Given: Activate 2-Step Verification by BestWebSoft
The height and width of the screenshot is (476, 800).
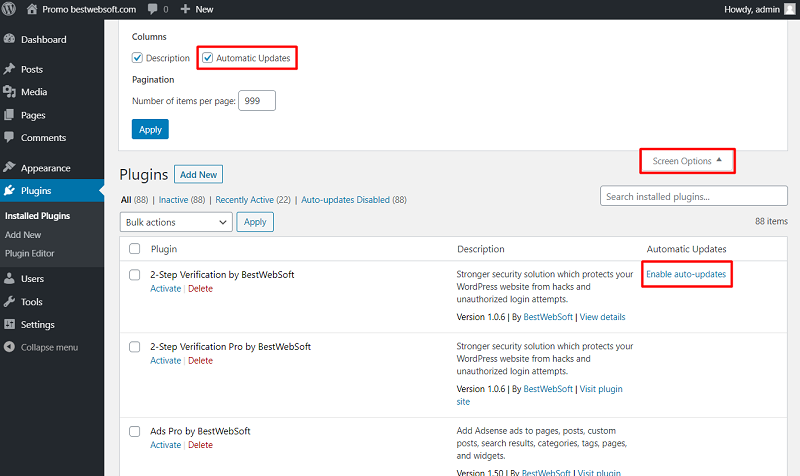Looking at the screenshot, I should click(165, 288).
